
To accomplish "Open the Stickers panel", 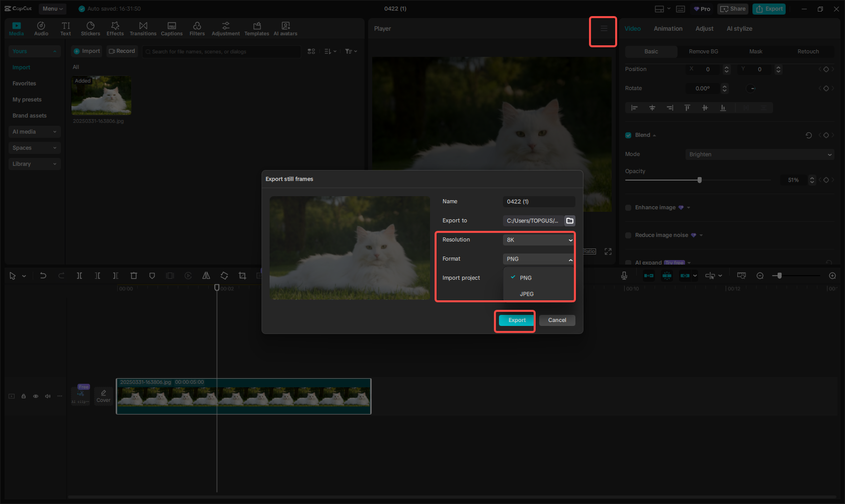I will tap(91, 29).
